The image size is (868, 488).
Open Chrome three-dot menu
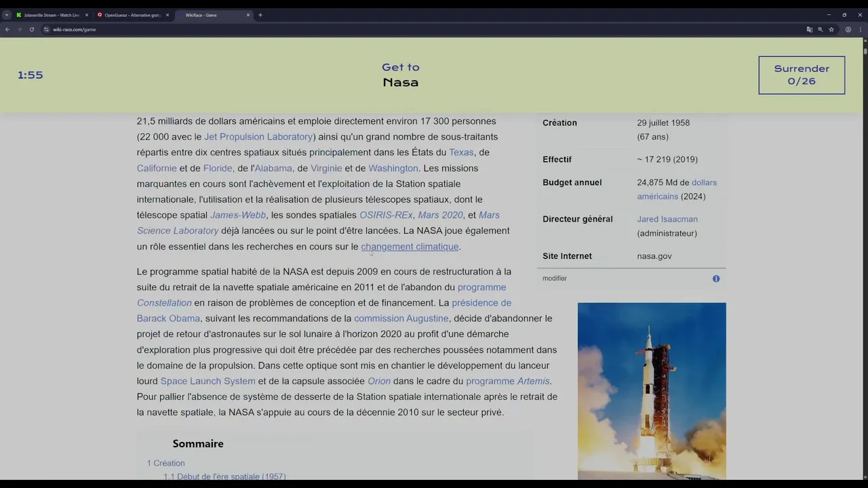point(860,30)
